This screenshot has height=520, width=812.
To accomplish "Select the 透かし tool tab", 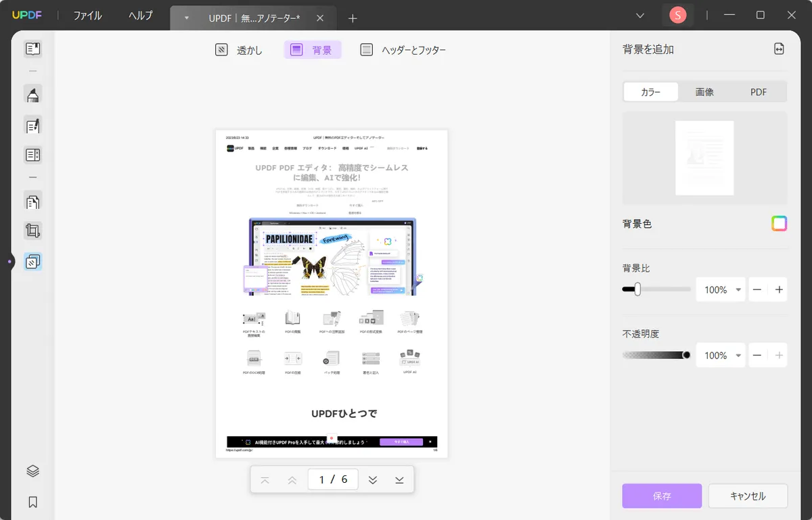I will (239, 49).
